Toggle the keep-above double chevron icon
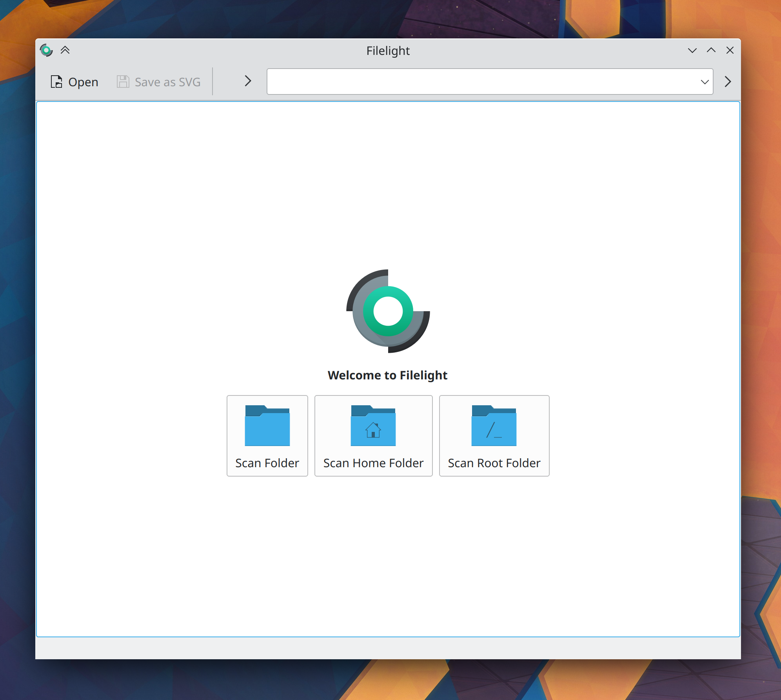781x700 pixels. 65,50
